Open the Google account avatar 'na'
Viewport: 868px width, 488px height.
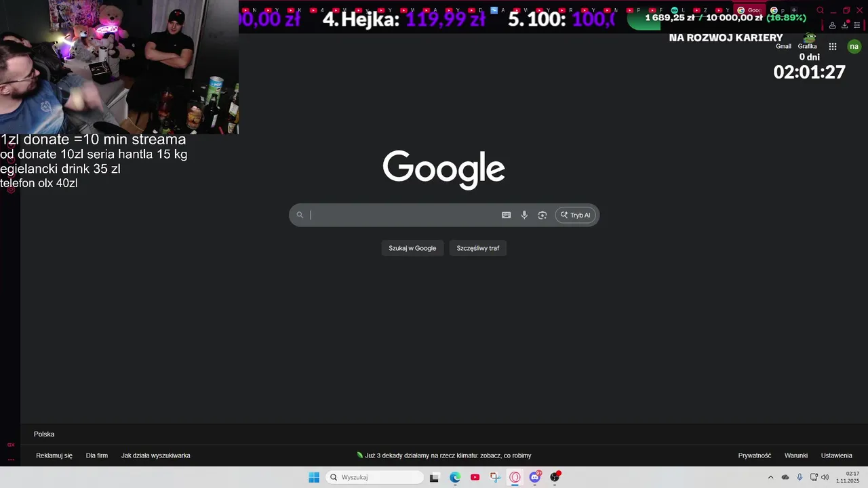854,46
